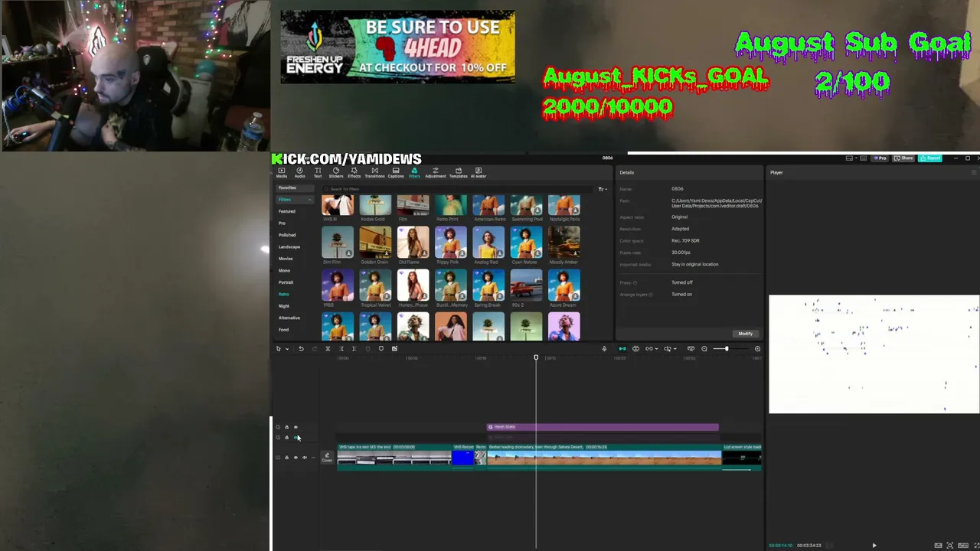
Task: Choose the 90s 2 filter thumbnail
Action: coord(526,285)
